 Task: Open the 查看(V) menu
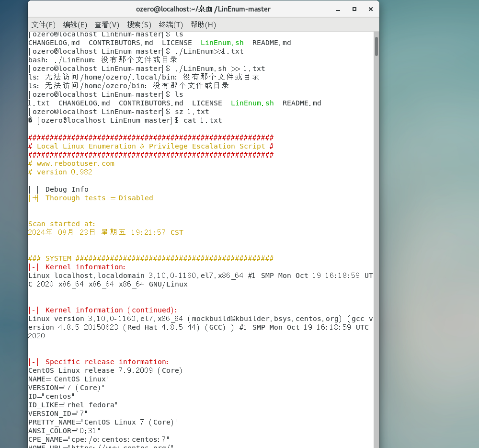pos(107,24)
